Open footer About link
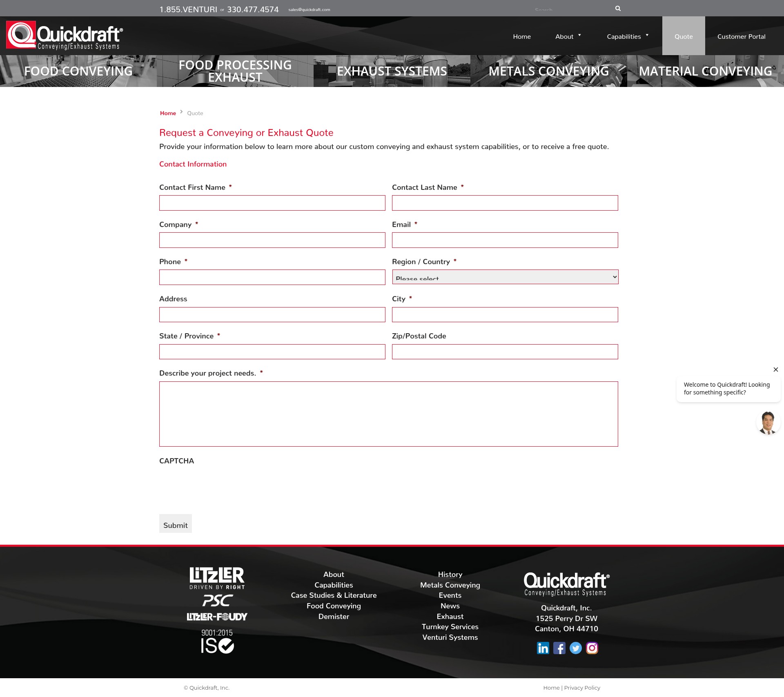This screenshot has width=784, height=697. pyautogui.click(x=334, y=575)
